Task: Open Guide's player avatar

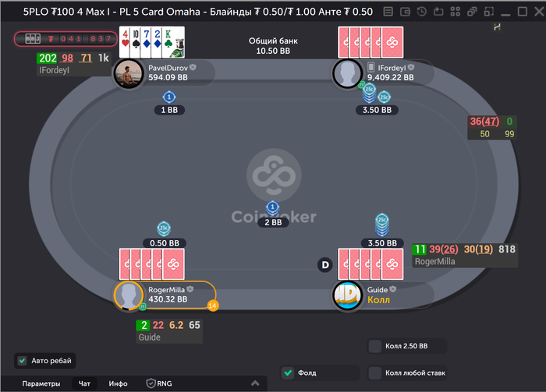Action: point(347,295)
